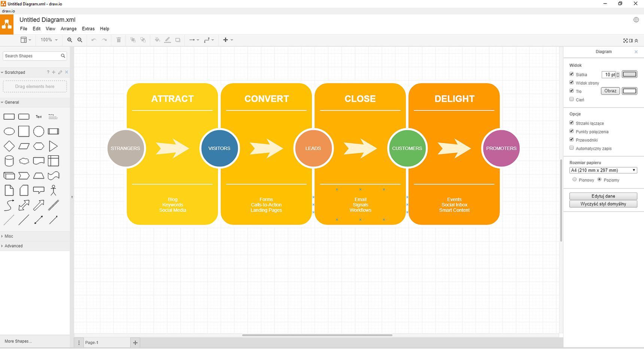Viewport: 644px width, 349px height.
Task: Select the cylinder shape in General palette
Action: point(9,161)
